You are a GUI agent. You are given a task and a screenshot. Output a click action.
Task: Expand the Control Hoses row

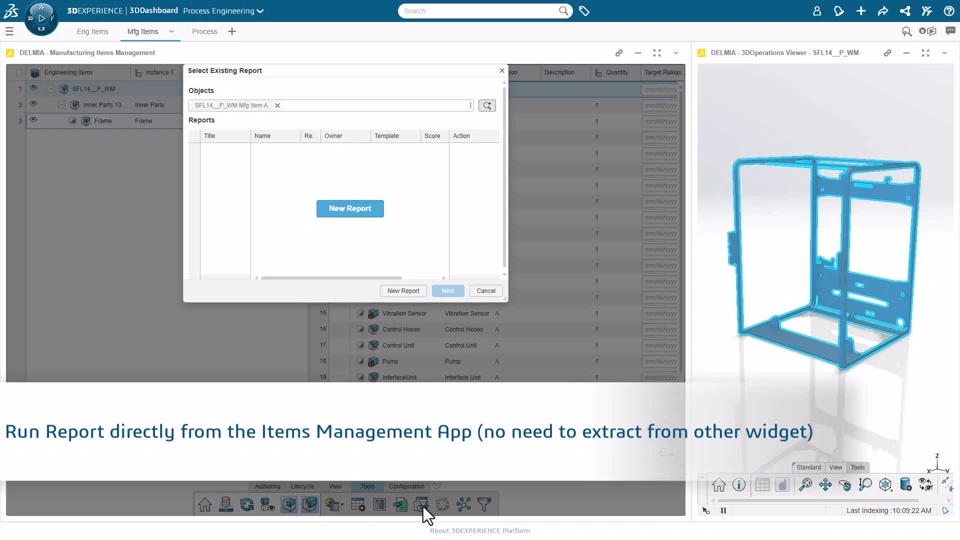pos(360,329)
